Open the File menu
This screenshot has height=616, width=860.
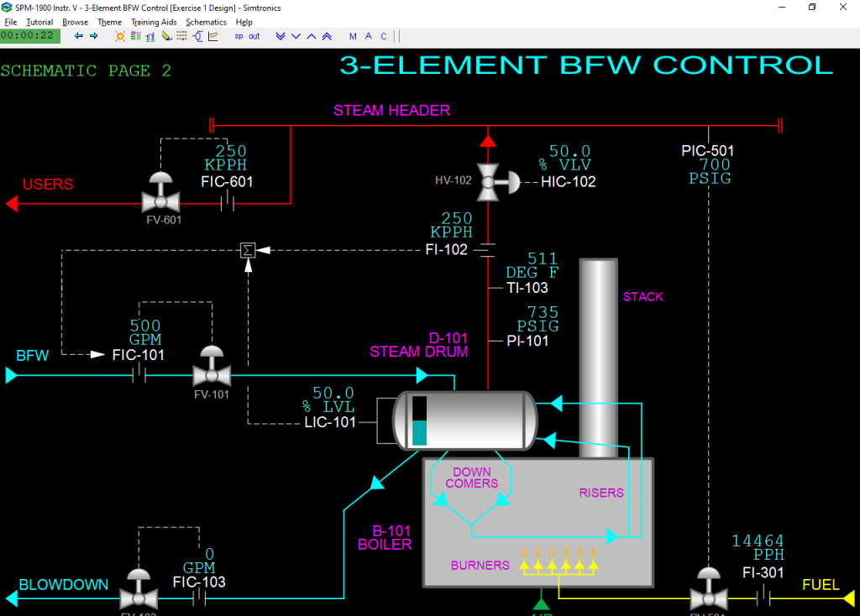click(x=10, y=22)
